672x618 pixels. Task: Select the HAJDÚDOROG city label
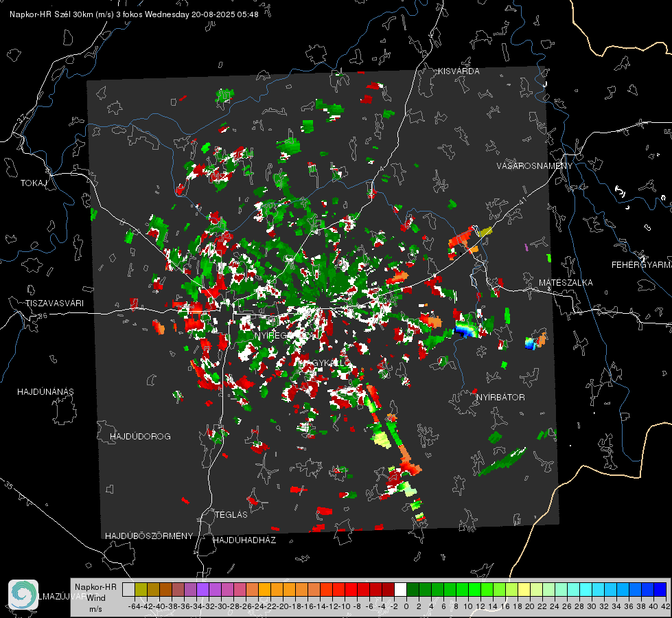coord(140,437)
